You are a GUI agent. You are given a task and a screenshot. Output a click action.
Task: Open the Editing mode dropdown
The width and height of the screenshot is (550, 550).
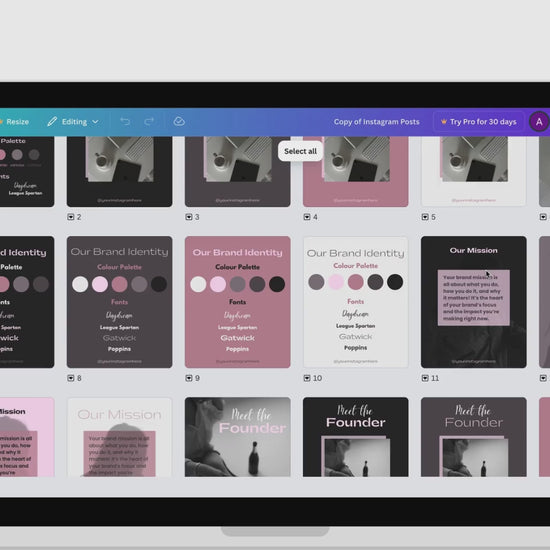[x=73, y=122]
